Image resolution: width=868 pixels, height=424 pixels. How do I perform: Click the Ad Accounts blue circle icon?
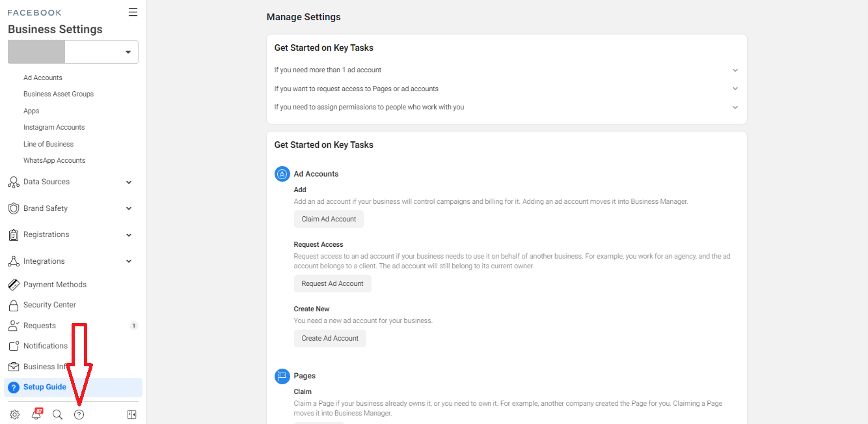coord(282,174)
